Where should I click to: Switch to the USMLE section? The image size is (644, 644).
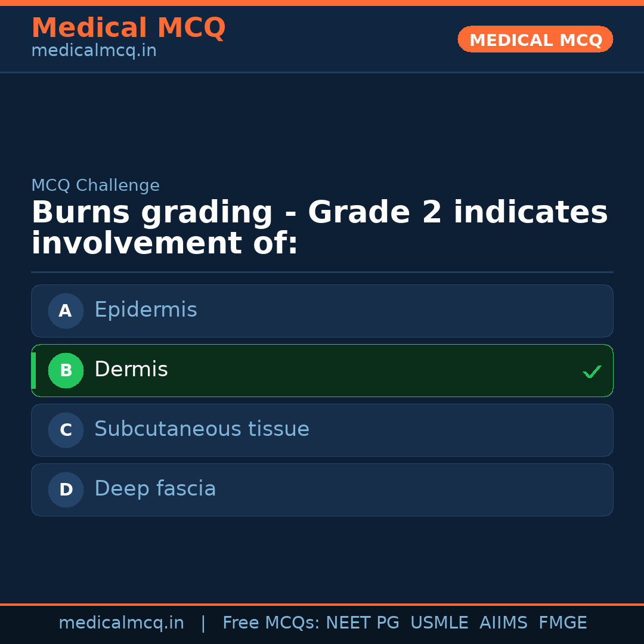(x=439, y=622)
